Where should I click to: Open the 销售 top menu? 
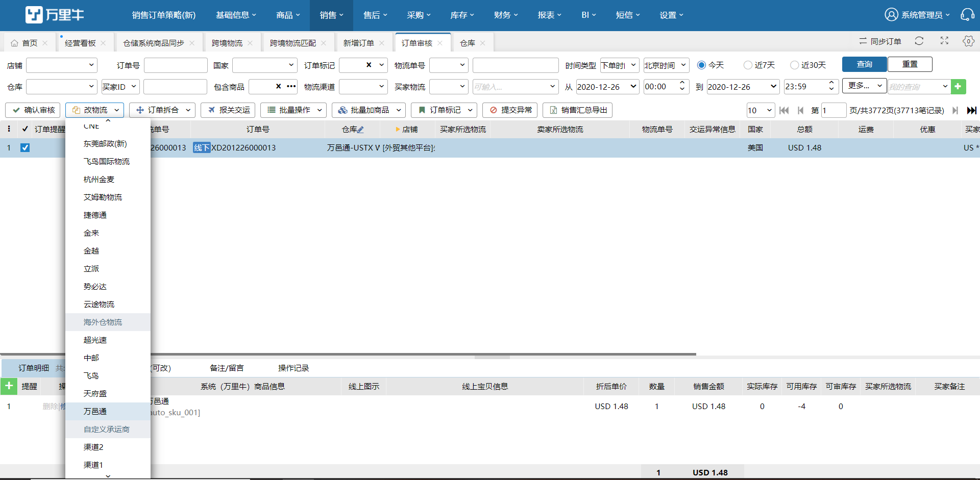331,15
